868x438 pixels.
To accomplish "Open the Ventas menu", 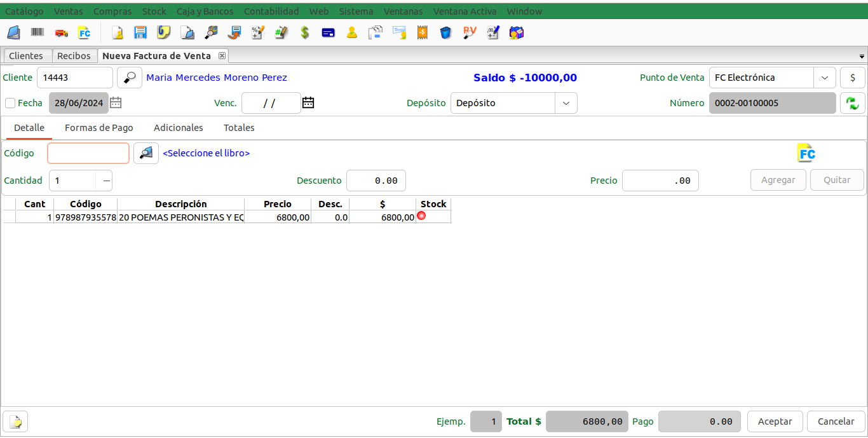I will pyautogui.click(x=69, y=11).
